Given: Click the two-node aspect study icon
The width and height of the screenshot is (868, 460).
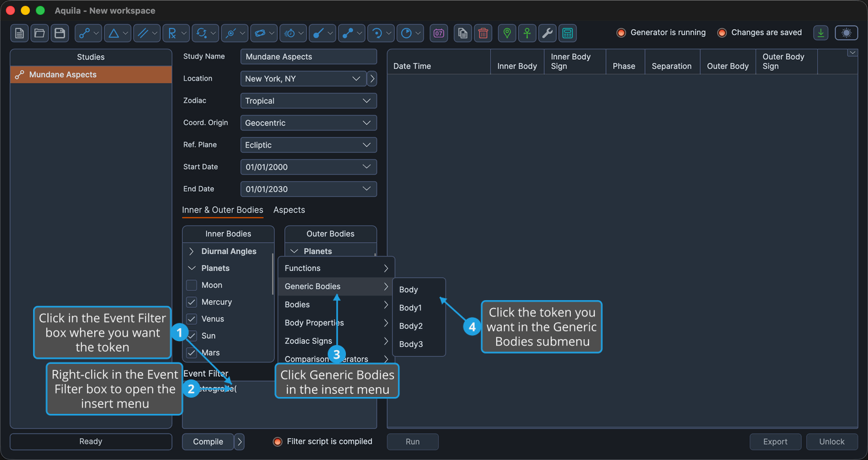Looking at the screenshot, I should pos(88,33).
